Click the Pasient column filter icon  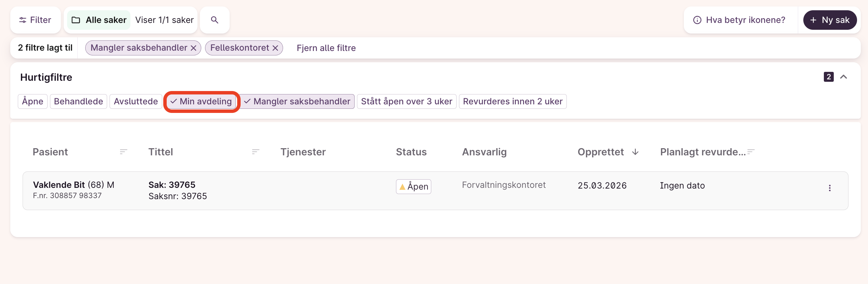pos(124,152)
